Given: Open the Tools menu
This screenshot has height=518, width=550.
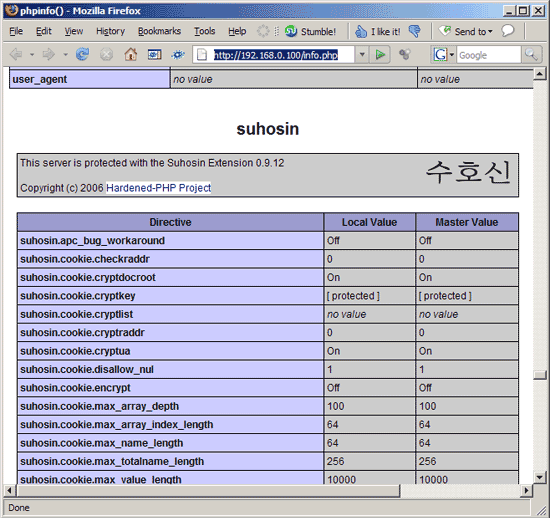Looking at the screenshot, I should click(204, 31).
